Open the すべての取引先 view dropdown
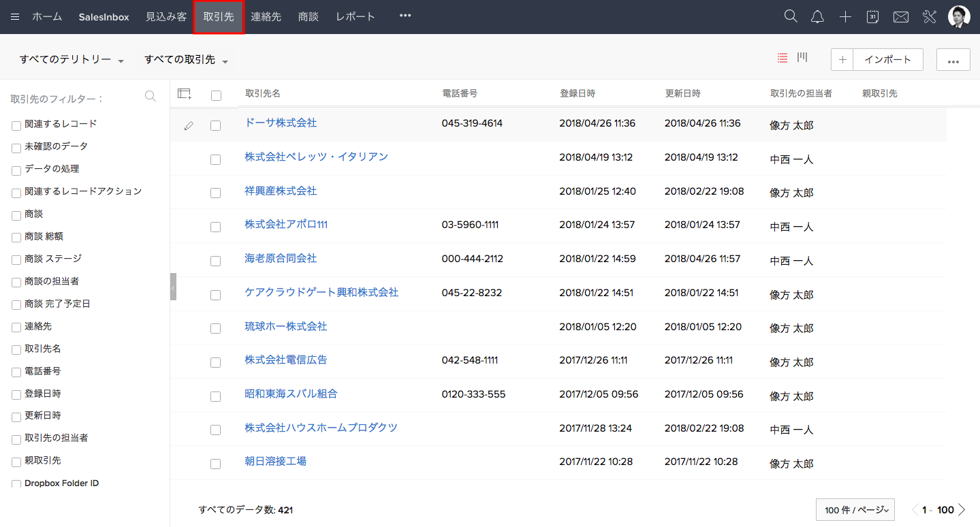Viewport: 980px width, 527px height. click(x=186, y=60)
